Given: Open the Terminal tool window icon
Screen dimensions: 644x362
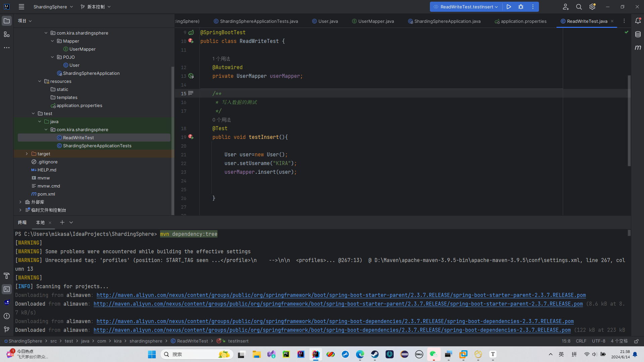Looking at the screenshot, I should (x=7, y=289).
